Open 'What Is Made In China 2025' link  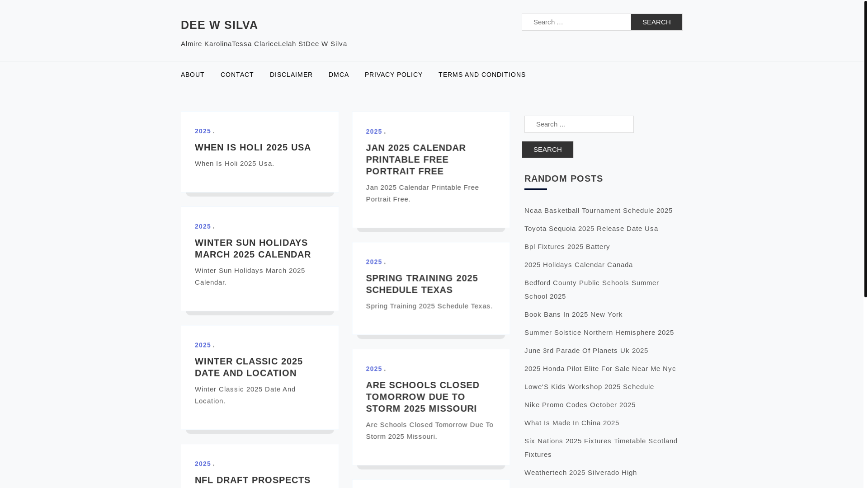pos(572,423)
